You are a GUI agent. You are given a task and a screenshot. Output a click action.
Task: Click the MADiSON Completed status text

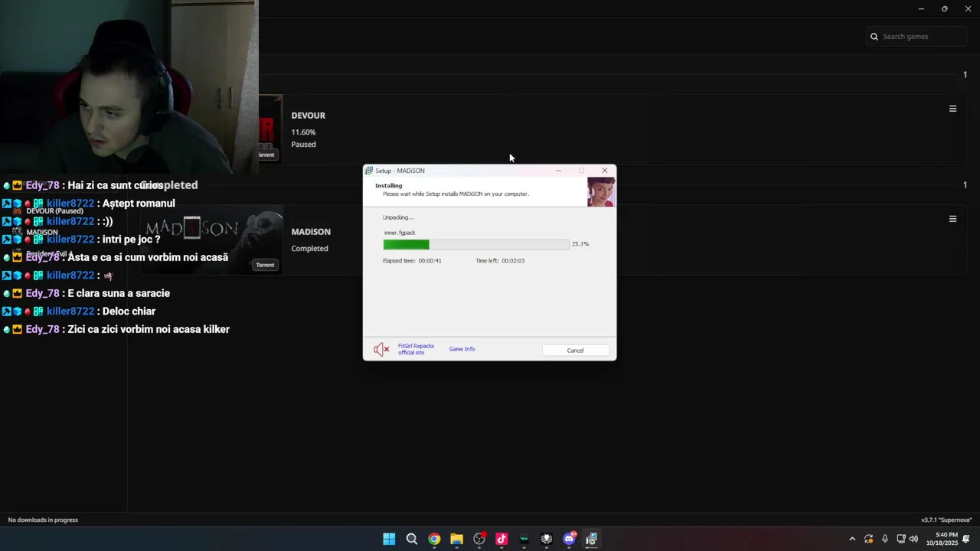309,249
